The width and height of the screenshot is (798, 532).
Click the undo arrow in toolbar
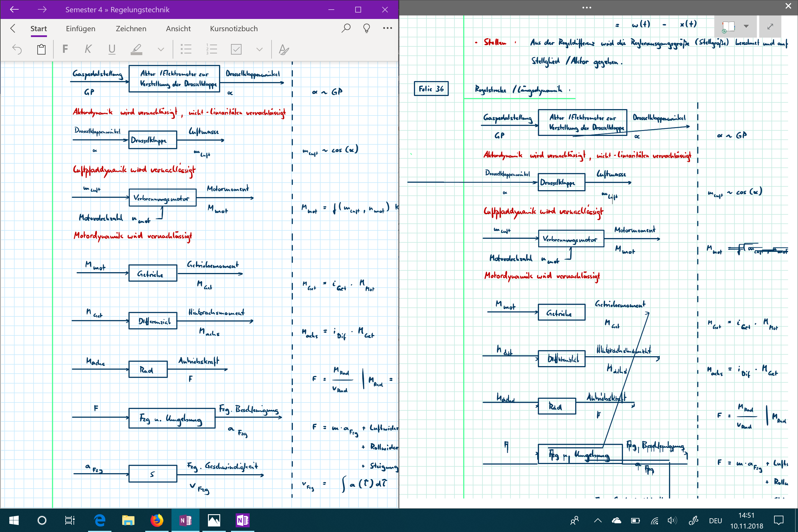click(17, 50)
